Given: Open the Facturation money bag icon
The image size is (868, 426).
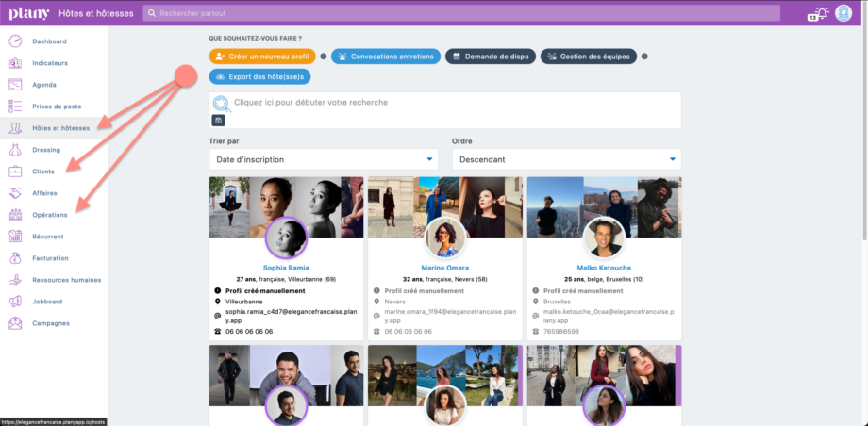Looking at the screenshot, I should (x=15, y=258).
